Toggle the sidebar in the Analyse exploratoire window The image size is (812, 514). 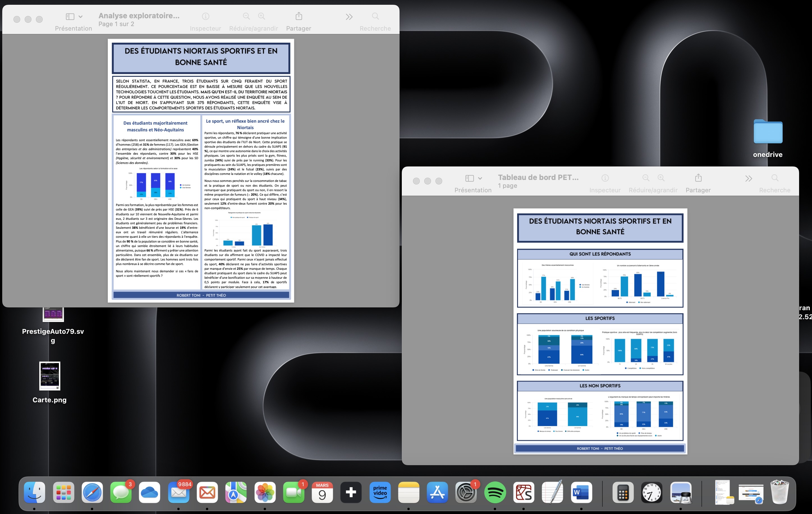coord(70,16)
